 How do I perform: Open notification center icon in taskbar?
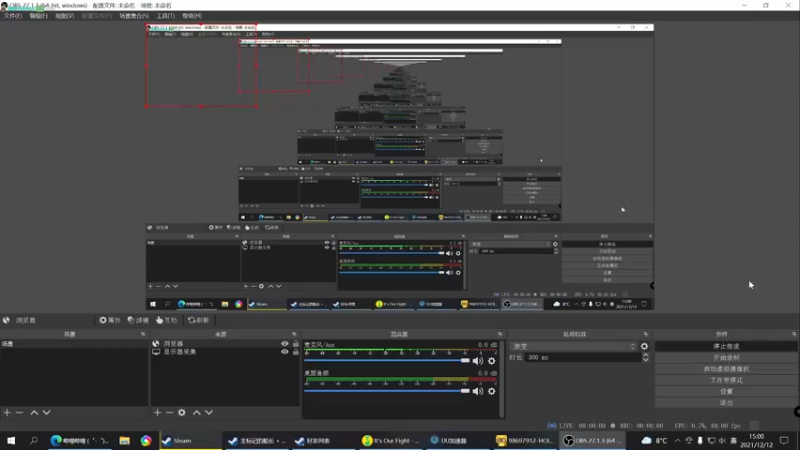coord(785,440)
